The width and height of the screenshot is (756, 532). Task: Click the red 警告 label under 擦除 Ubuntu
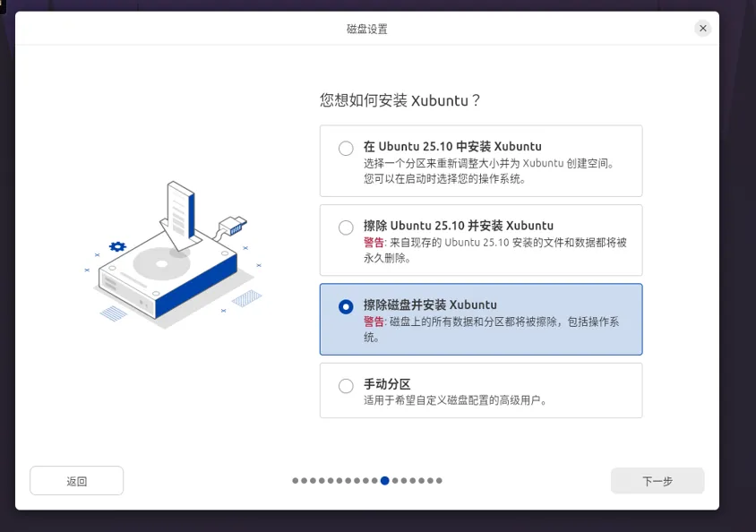tap(374, 243)
